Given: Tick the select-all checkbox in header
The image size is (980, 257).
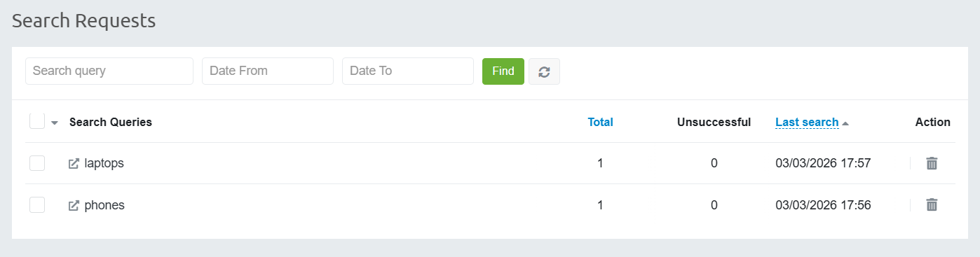Looking at the screenshot, I should (x=37, y=121).
